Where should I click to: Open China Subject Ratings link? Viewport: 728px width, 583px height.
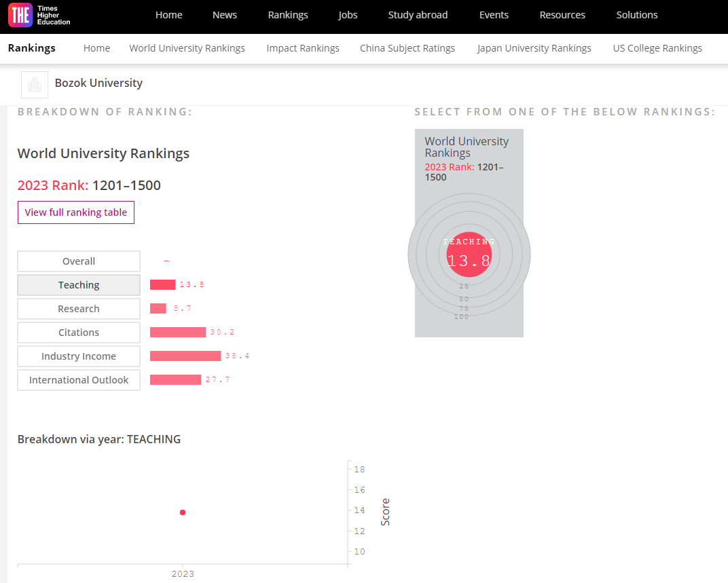point(407,48)
